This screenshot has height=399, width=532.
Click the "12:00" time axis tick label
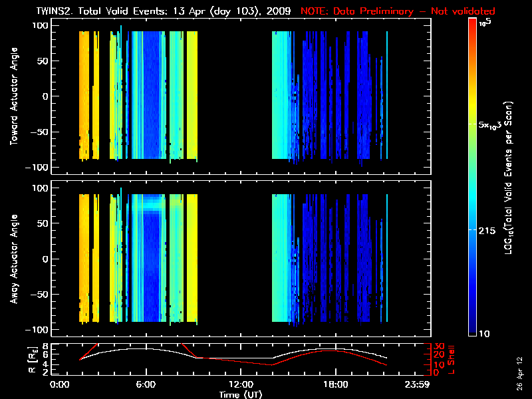pos(240,385)
